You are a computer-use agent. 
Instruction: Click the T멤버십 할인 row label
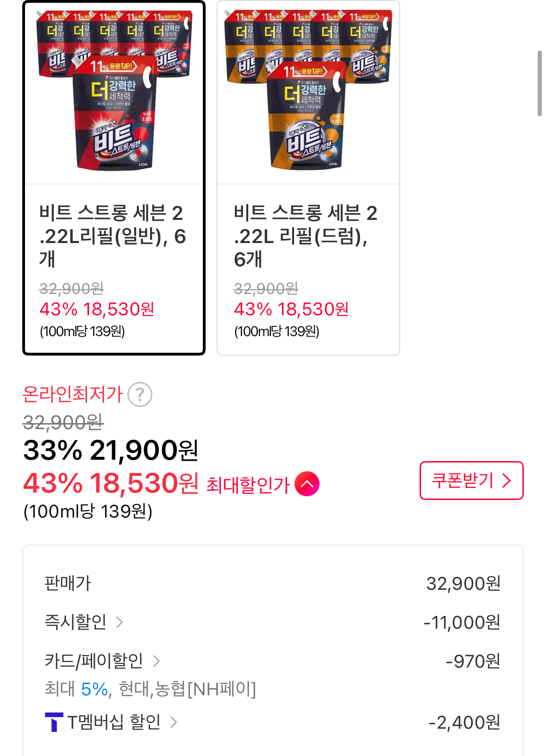[x=114, y=722]
